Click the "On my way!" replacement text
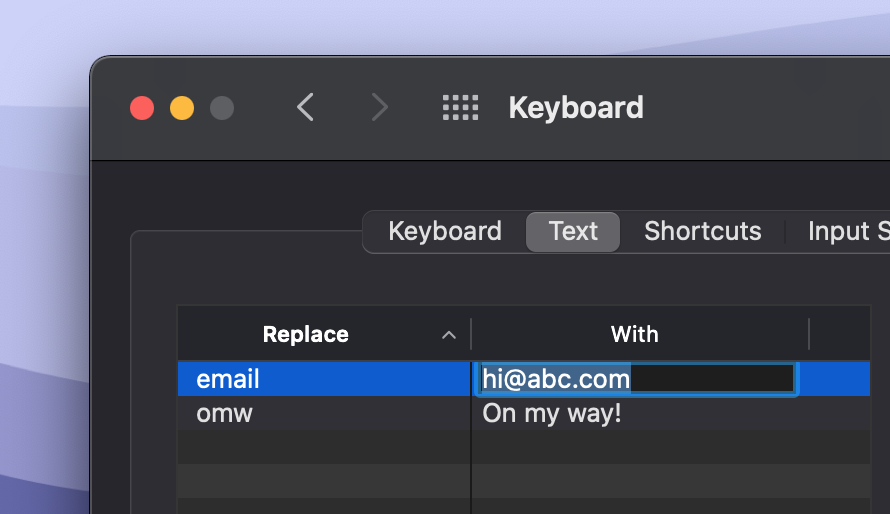 552,413
